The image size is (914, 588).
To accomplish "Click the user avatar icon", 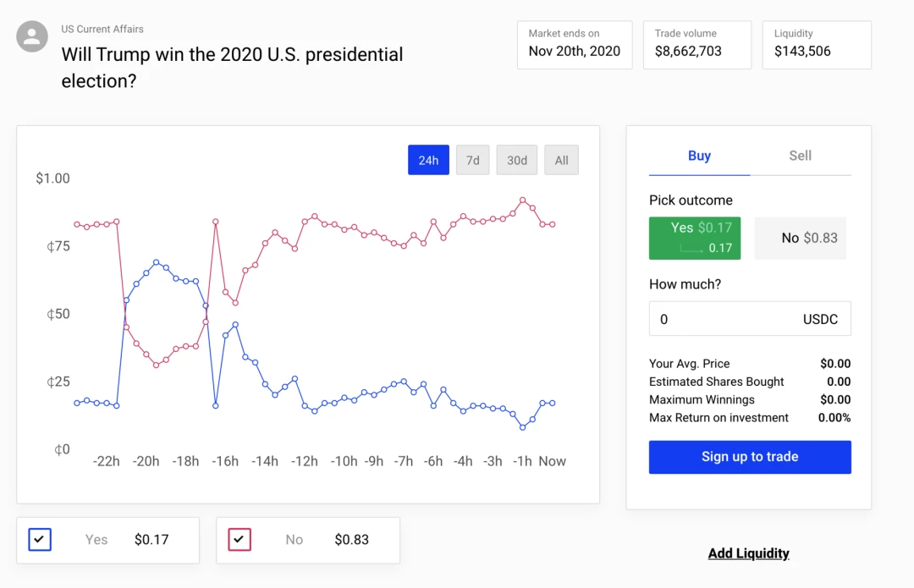I will click(32, 36).
